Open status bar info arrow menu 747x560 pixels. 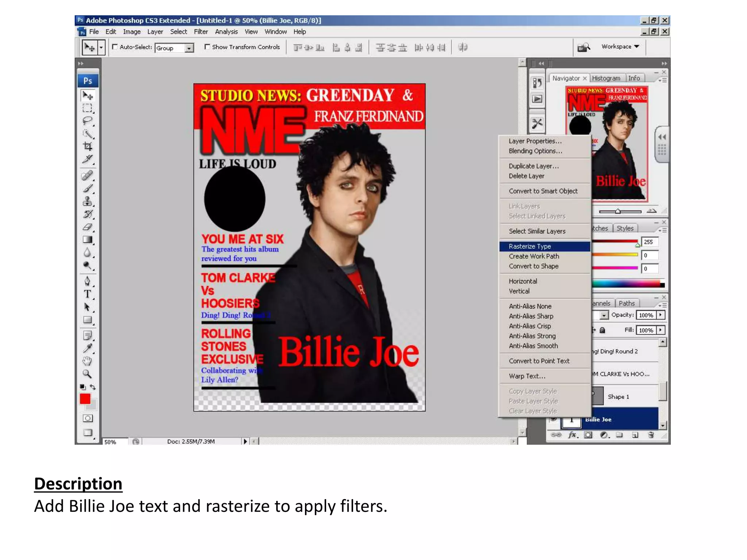(245, 442)
